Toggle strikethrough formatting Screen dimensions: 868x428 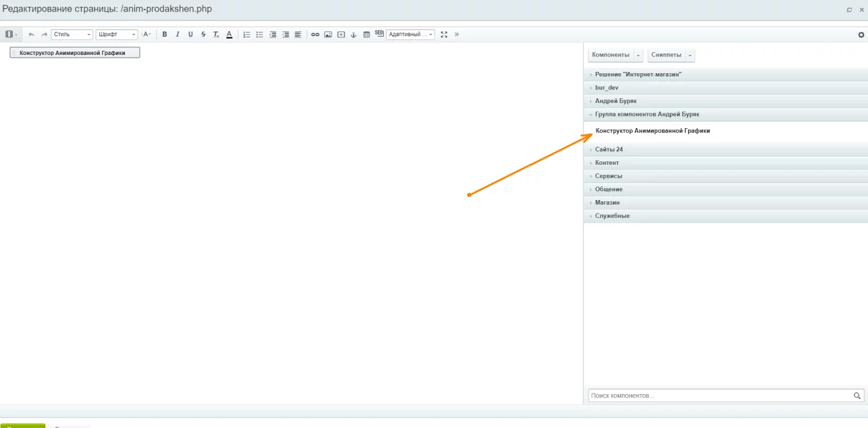pos(203,35)
